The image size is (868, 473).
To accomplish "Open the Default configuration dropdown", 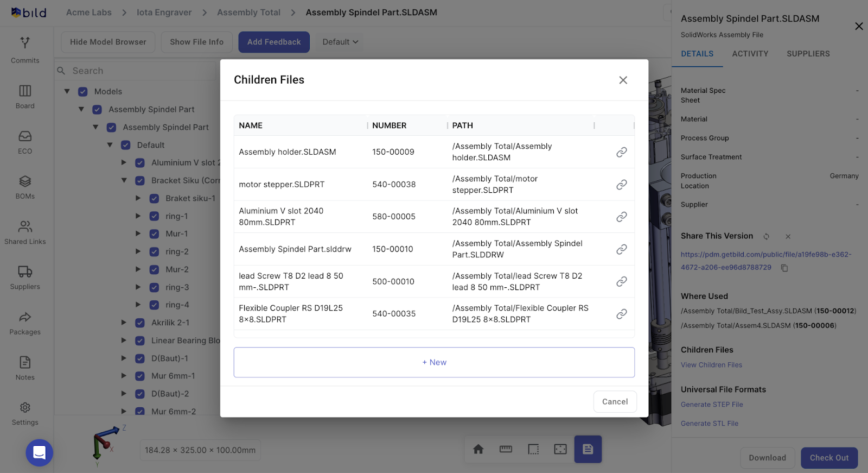I will (x=340, y=42).
